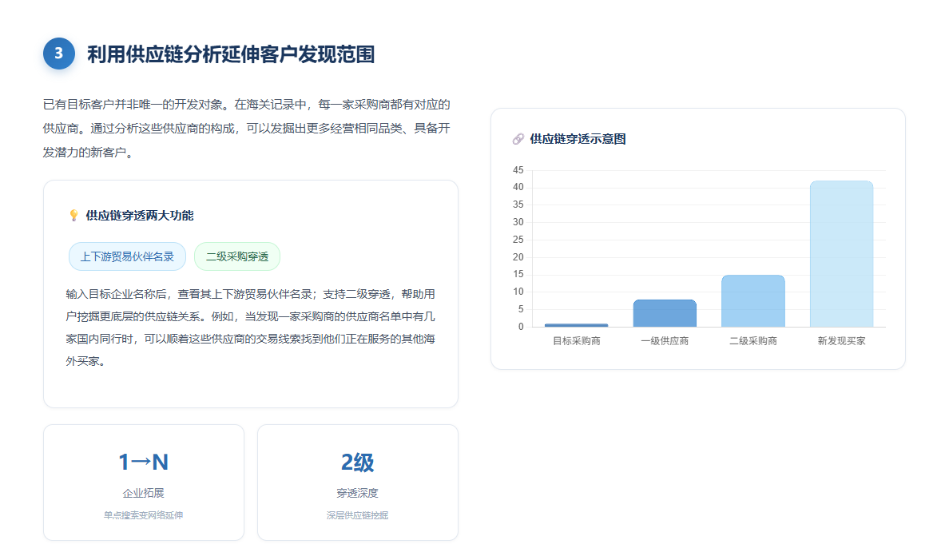
Task: Click the y-axis value 40
Action: click(518, 187)
